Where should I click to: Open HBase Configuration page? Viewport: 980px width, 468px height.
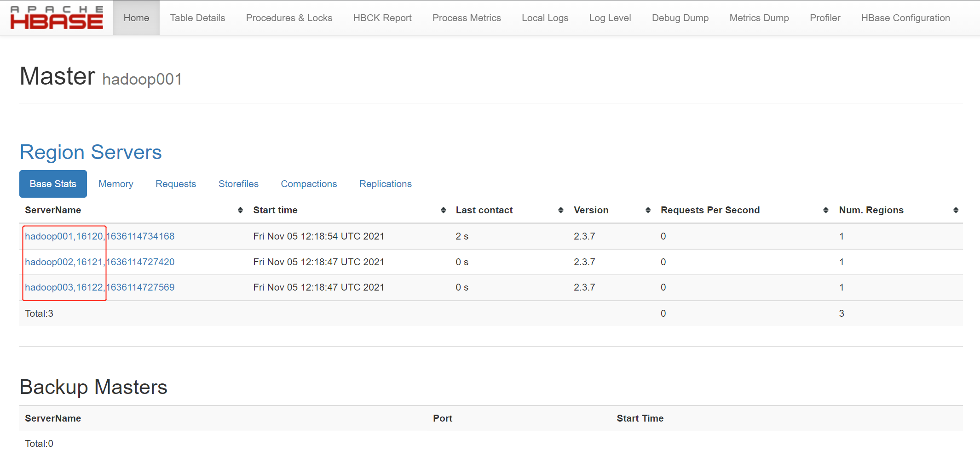click(x=905, y=18)
